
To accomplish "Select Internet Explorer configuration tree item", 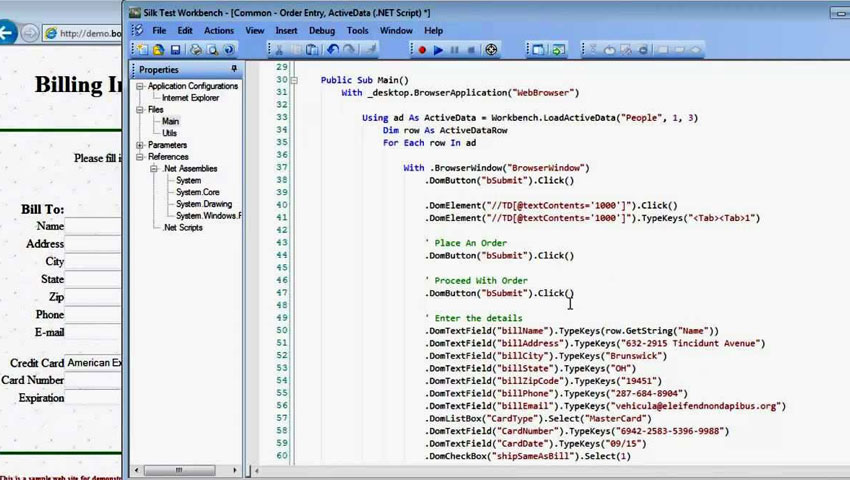I will coord(190,98).
